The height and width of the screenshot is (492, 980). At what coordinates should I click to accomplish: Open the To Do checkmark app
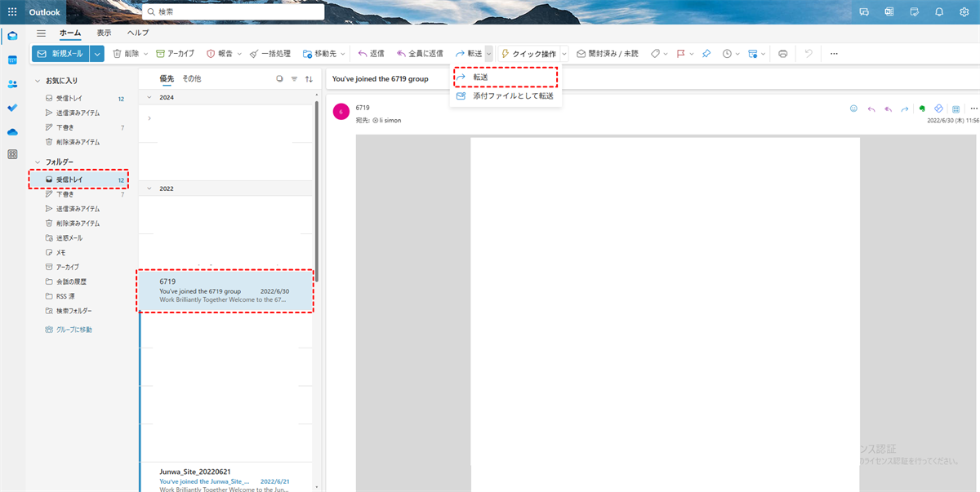click(12, 107)
